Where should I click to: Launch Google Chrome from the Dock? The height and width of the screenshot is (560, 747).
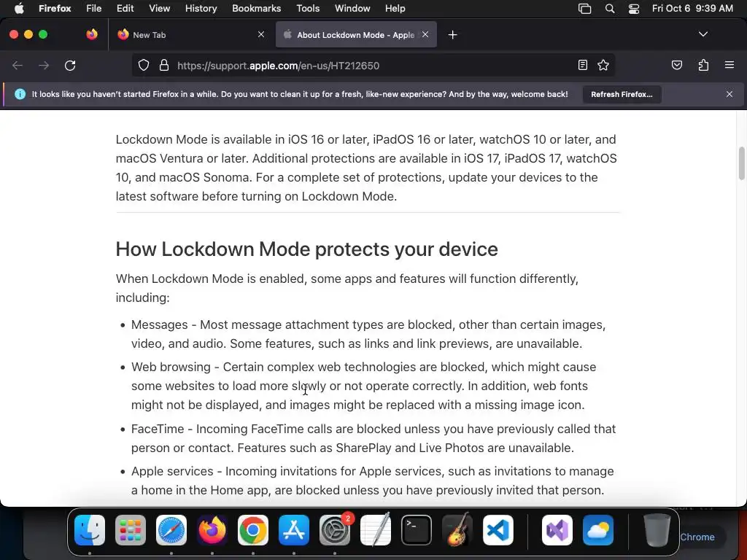(253, 530)
